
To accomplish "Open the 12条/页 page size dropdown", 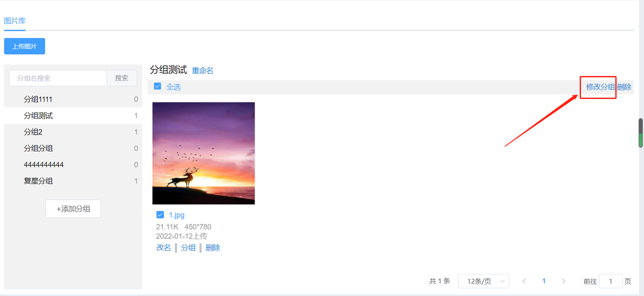I will (484, 281).
